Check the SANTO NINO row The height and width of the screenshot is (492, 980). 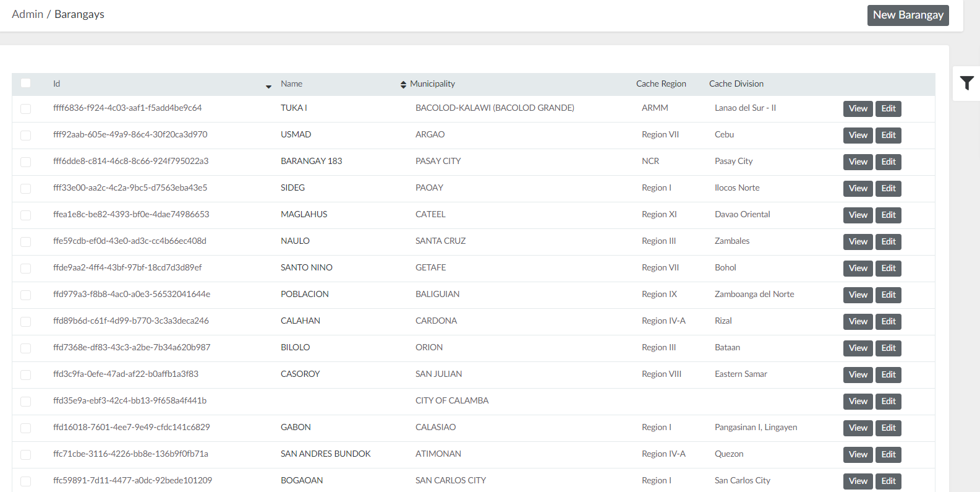pyautogui.click(x=25, y=269)
